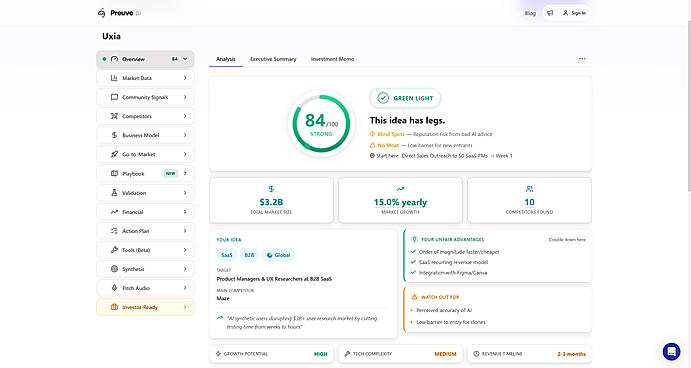Switch to the Executive Summary tab
The image size is (691, 368).
point(273,59)
